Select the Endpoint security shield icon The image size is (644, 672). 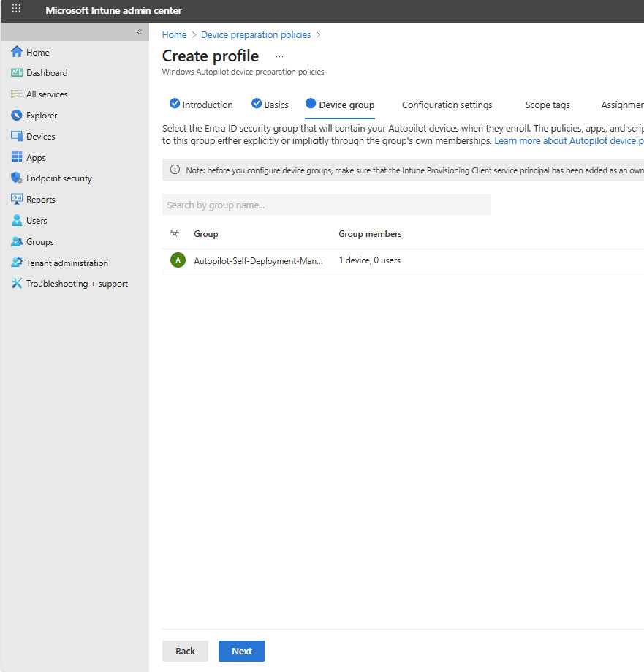(x=17, y=178)
